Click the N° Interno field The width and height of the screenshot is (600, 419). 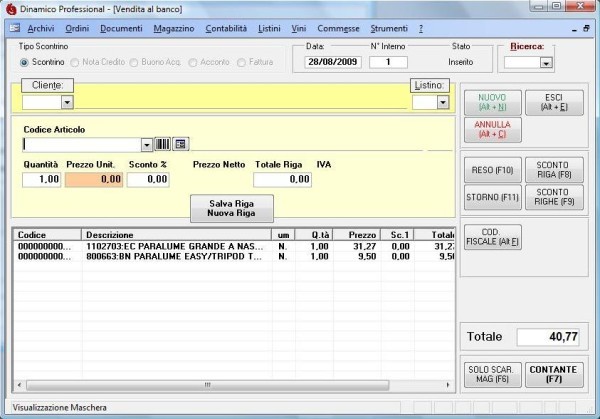point(388,62)
